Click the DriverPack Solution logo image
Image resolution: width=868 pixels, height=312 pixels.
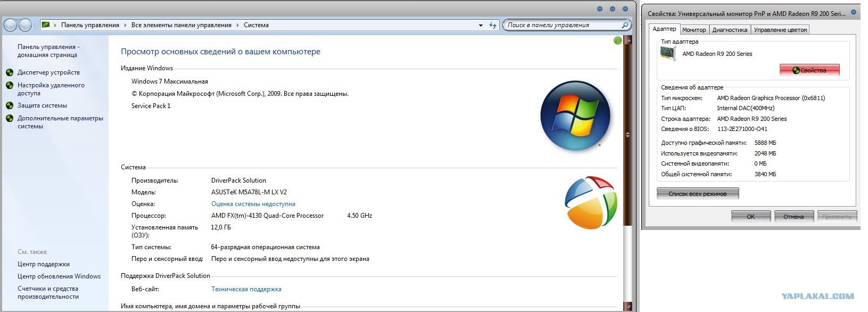591,203
